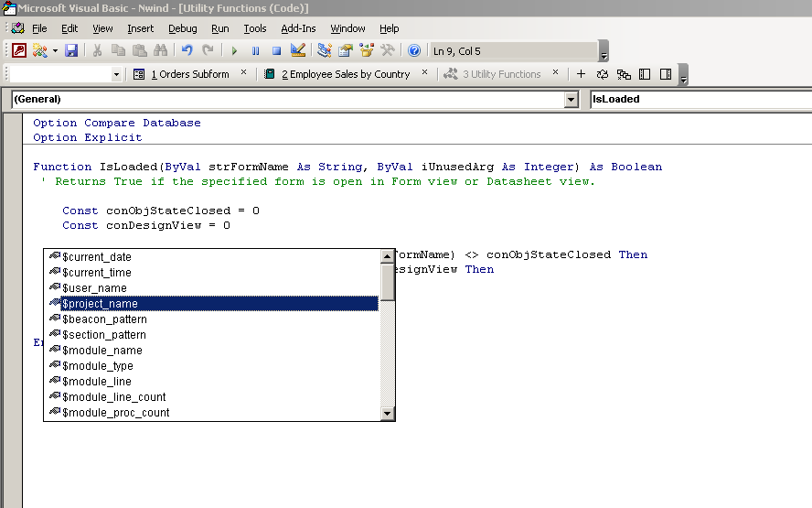Screen dimensions: 812x508
Task: Click the Reset stop icon
Action: tap(276, 51)
